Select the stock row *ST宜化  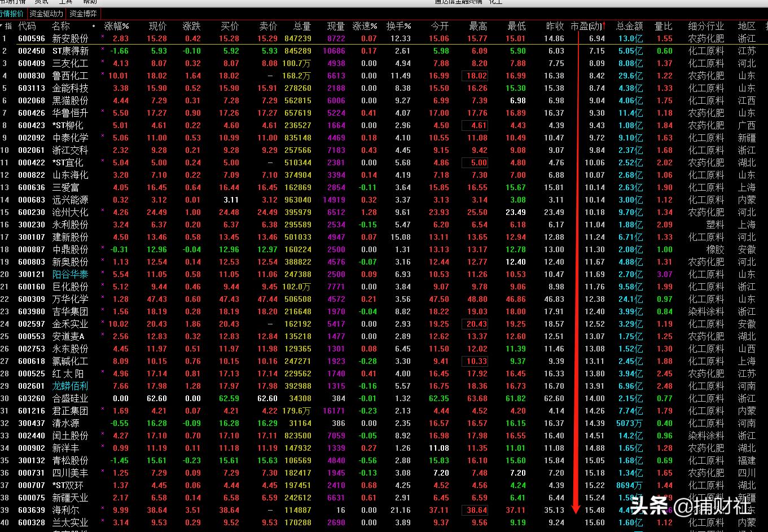point(67,162)
